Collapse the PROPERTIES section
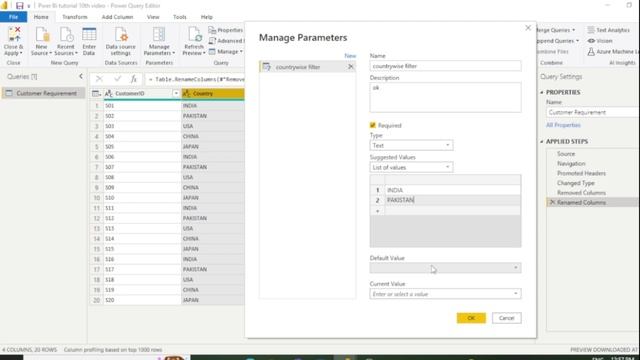 [x=542, y=93]
